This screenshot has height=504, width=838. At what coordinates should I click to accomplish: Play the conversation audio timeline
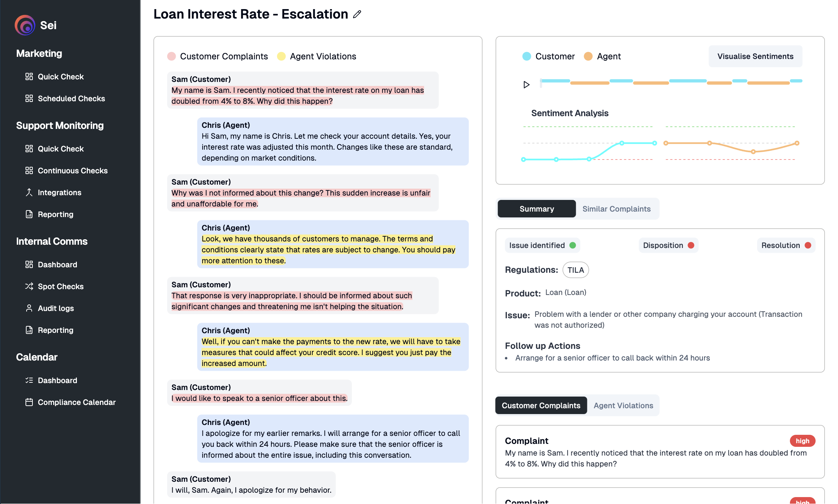[x=526, y=84]
